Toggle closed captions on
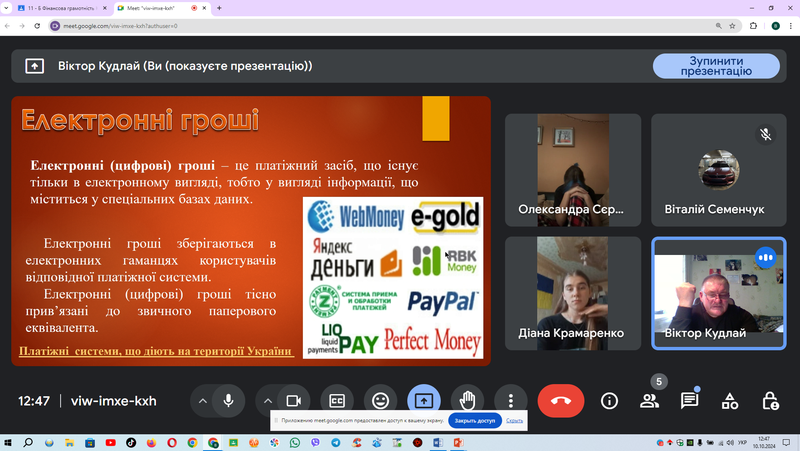The width and height of the screenshot is (800, 451). (337, 401)
